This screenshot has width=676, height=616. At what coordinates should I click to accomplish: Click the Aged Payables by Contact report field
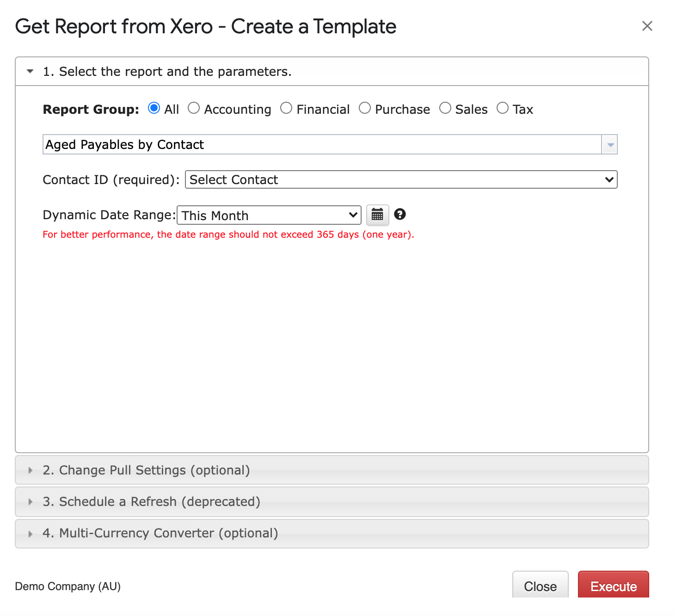322,145
